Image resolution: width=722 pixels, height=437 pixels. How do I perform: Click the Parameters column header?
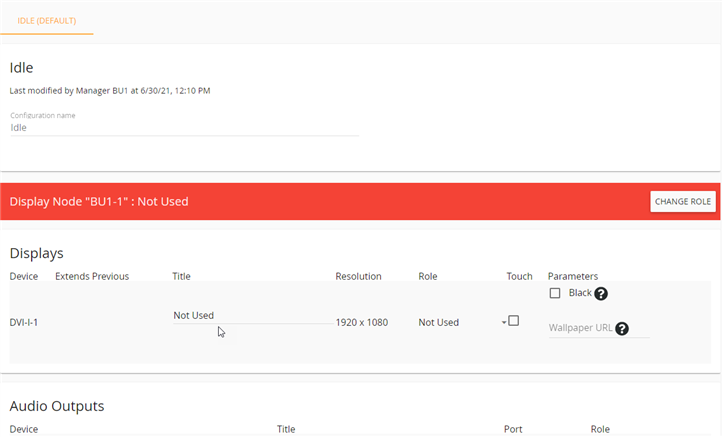(x=572, y=276)
